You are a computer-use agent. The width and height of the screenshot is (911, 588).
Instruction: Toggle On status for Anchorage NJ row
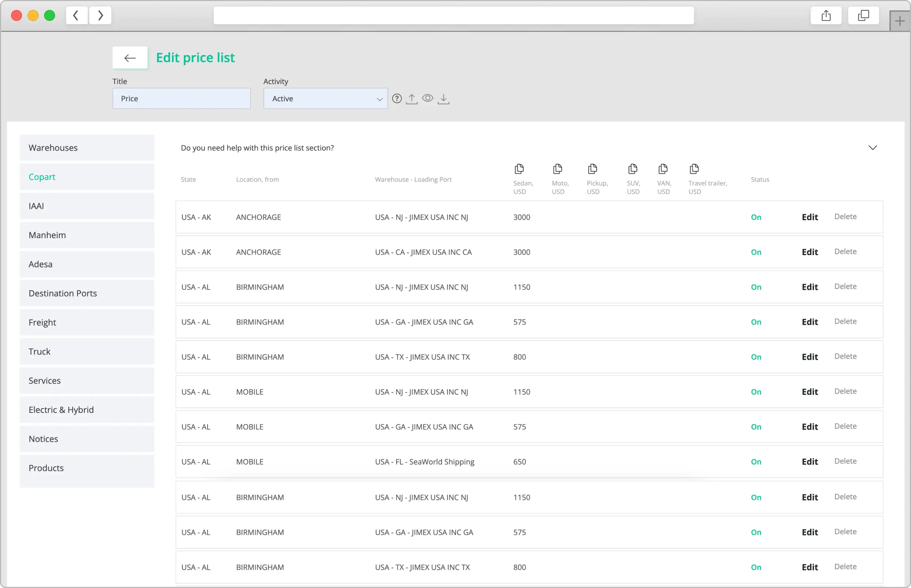[x=756, y=217]
